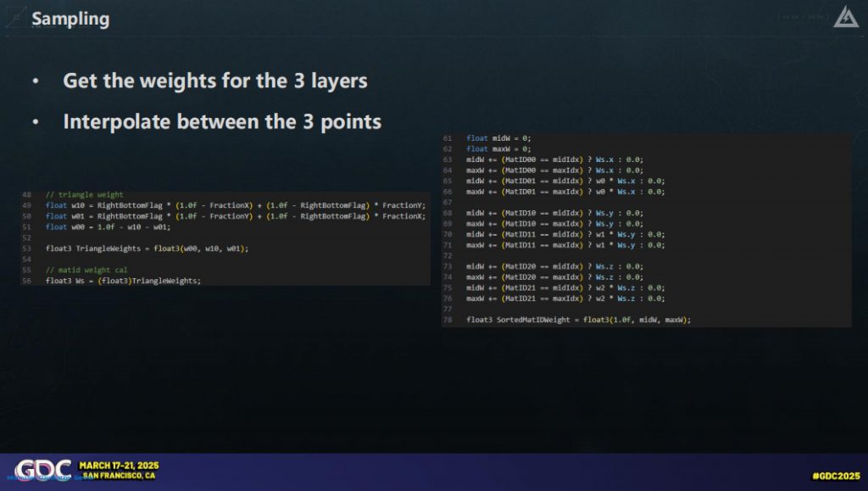The width and height of the screenshot is (868, 491).
Task: Click the midW line comparing MatID11
Action: 565,235
